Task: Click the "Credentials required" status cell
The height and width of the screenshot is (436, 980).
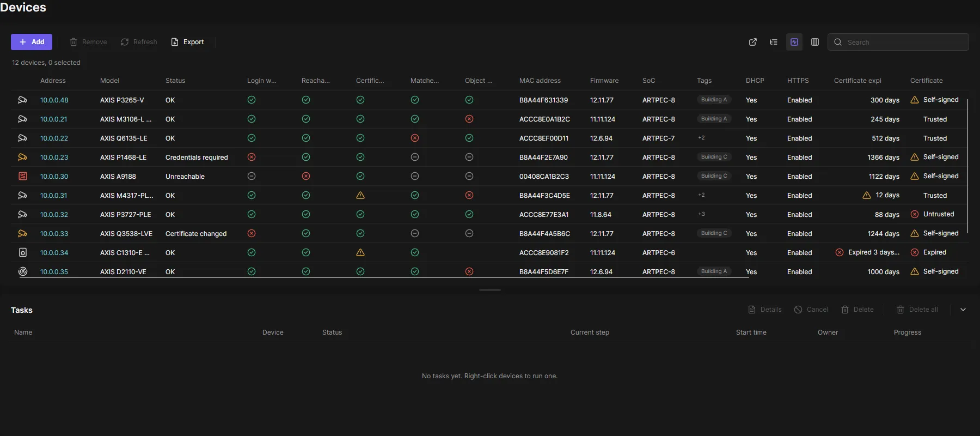Action: point(197,157)
